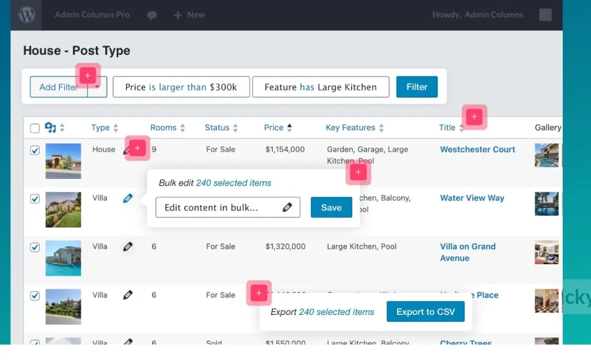
Task: Uncheck the Westchester Court row checkbox
Action: (x=35, y=151)
